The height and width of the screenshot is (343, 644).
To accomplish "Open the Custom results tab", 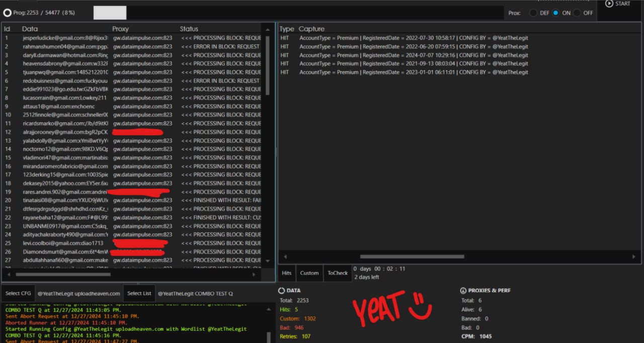I will pyautogui.click(x=309, y=273).
